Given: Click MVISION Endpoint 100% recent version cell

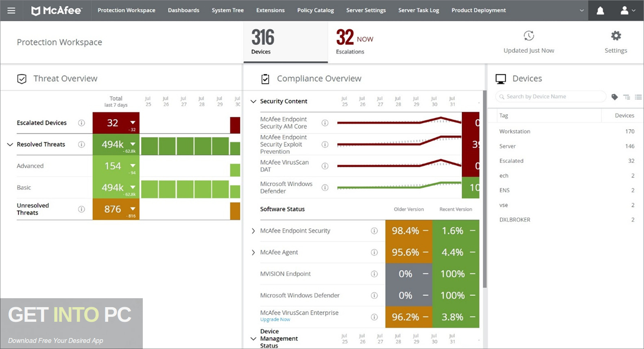Looking at the screenshot, I should tap(456, 274).
